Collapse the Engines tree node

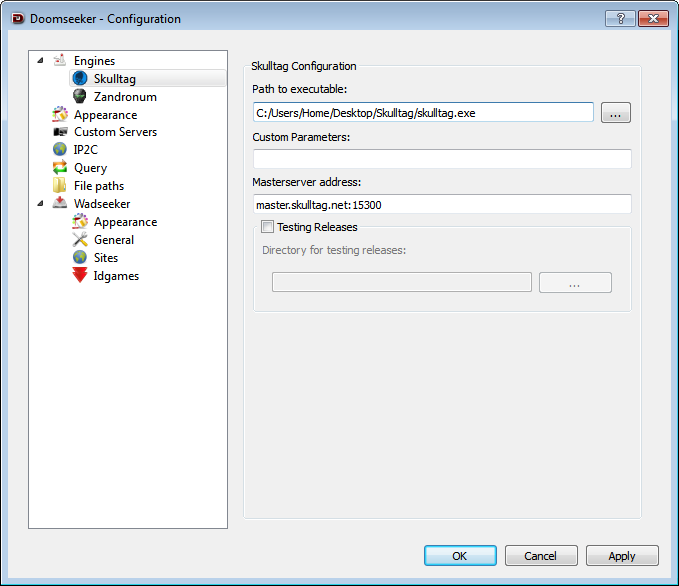tap(40, 61)
